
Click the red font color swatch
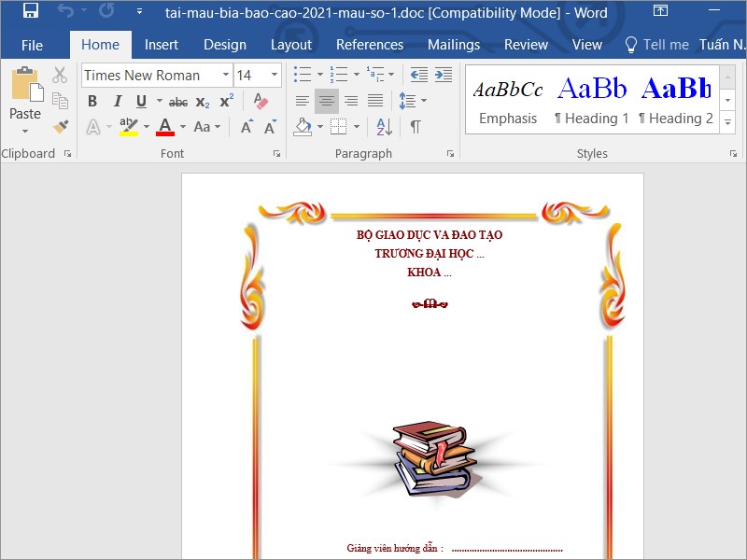pyautogui.click(x=163, y=131)
